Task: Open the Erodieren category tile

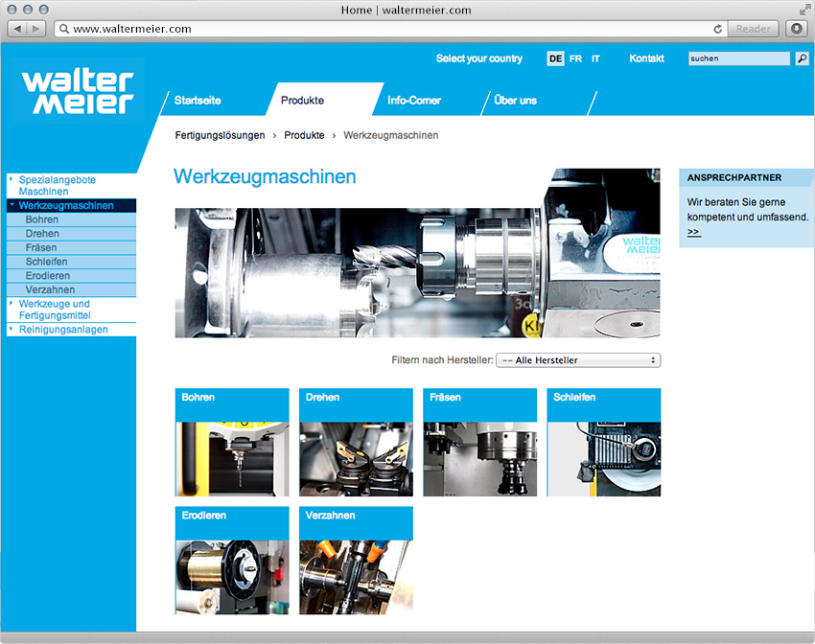Action: [x=232, y=561]
